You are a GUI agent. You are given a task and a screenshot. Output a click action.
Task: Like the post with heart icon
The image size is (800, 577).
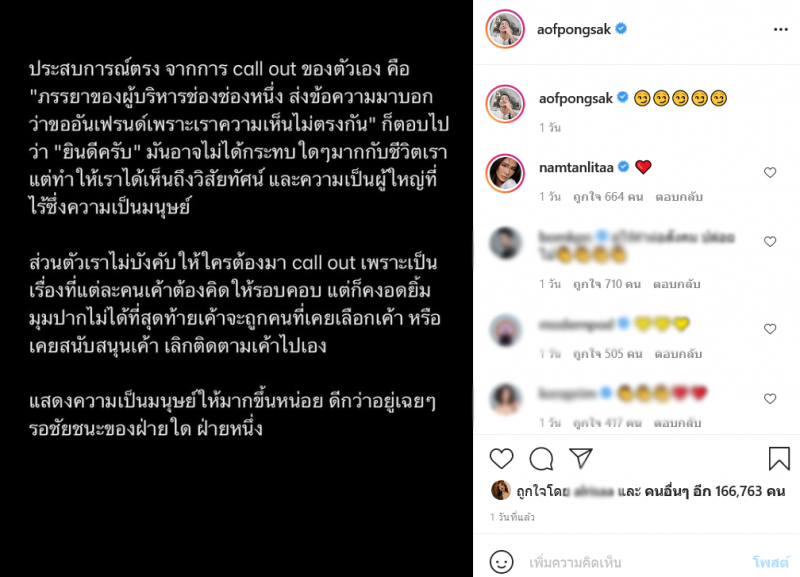coord(501,458)
